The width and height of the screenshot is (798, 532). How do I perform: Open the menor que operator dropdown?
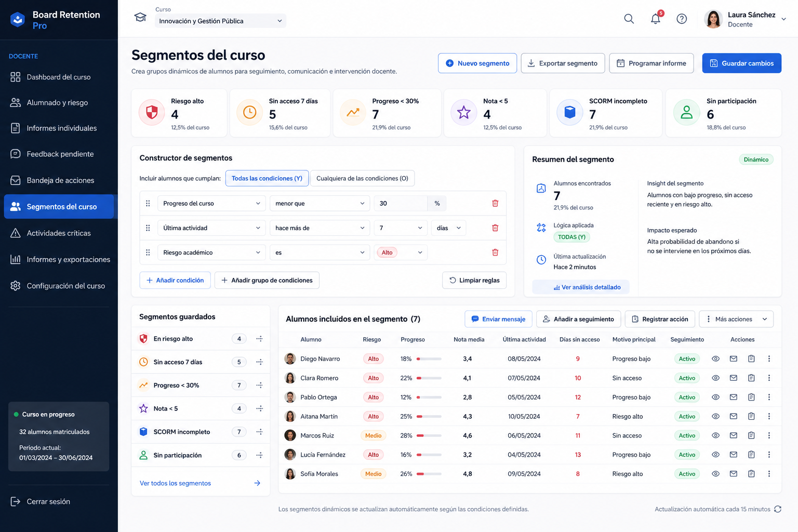coord(320,203)
